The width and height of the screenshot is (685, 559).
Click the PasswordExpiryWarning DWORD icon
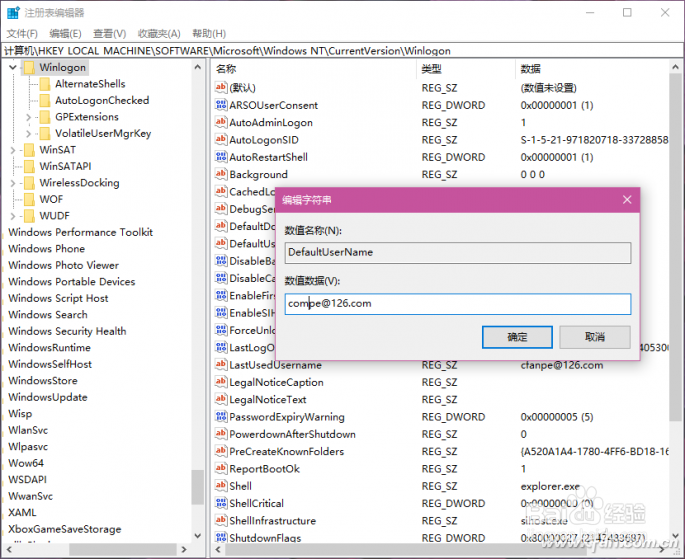[221, 417]
